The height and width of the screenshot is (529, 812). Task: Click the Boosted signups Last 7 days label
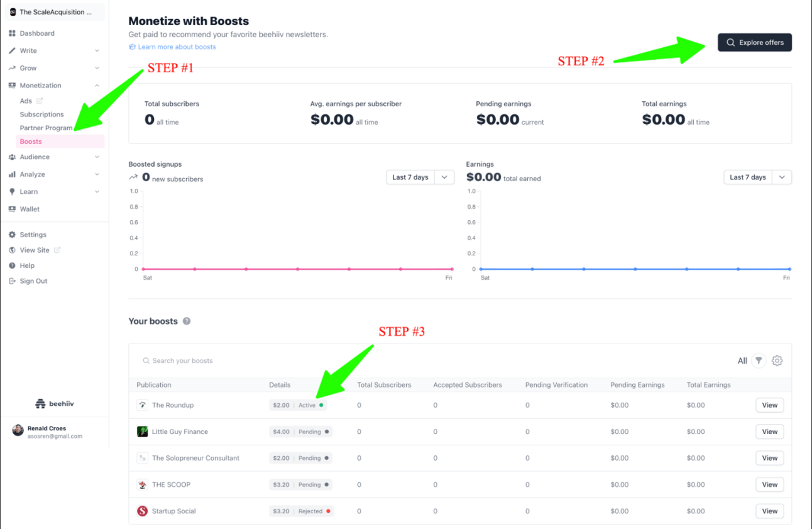click(410, 177)
